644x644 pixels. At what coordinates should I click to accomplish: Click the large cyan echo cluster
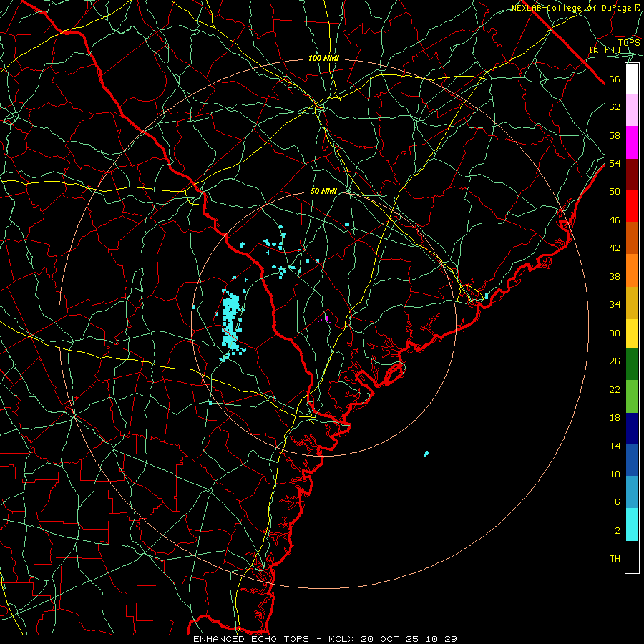pyautogui.click(x=232, y=321)
